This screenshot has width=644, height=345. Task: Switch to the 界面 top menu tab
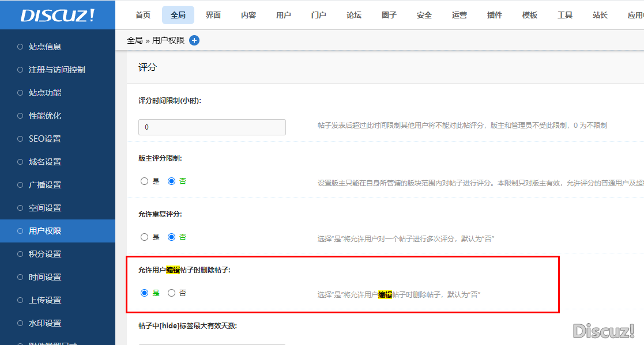[x=213, y=15]
